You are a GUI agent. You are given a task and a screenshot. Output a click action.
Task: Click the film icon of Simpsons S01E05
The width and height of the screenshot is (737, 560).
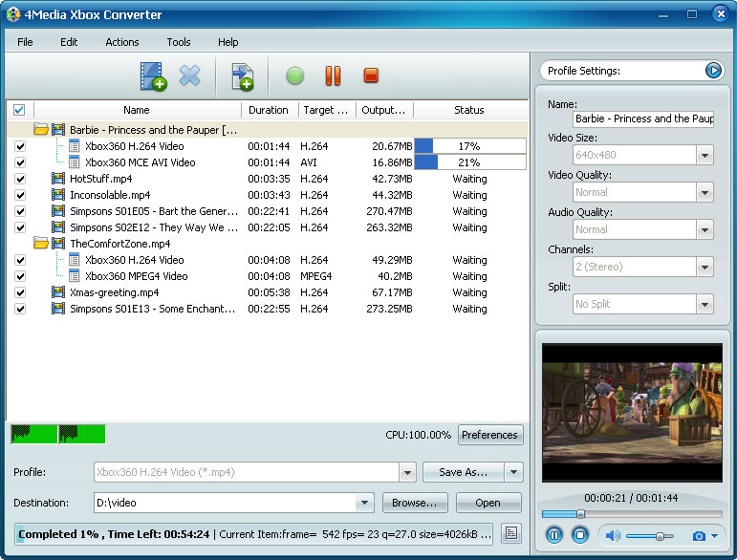(x=58, y=211)
